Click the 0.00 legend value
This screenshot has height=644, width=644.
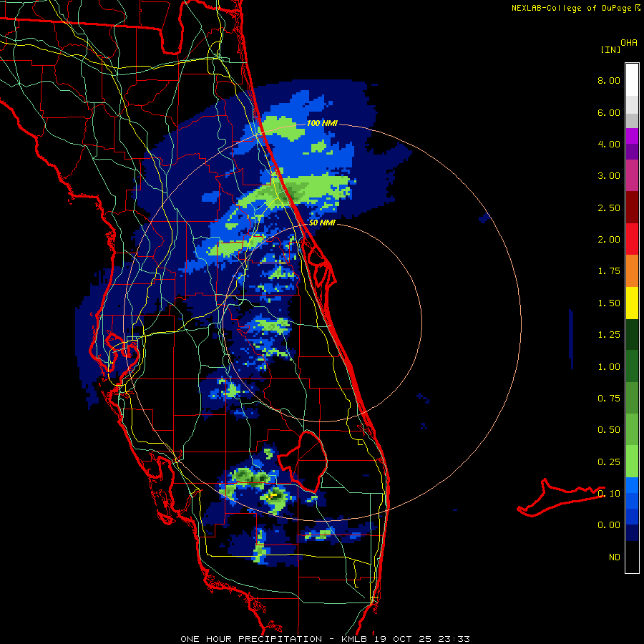click(x=609, y=525)
